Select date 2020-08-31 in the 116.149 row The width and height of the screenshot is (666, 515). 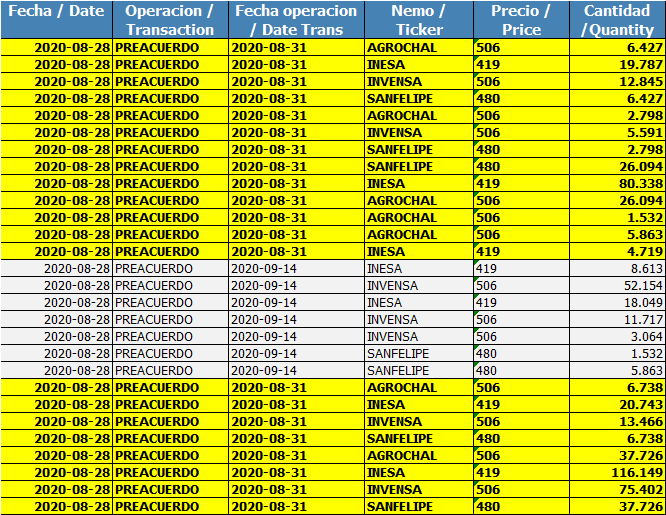296,473
